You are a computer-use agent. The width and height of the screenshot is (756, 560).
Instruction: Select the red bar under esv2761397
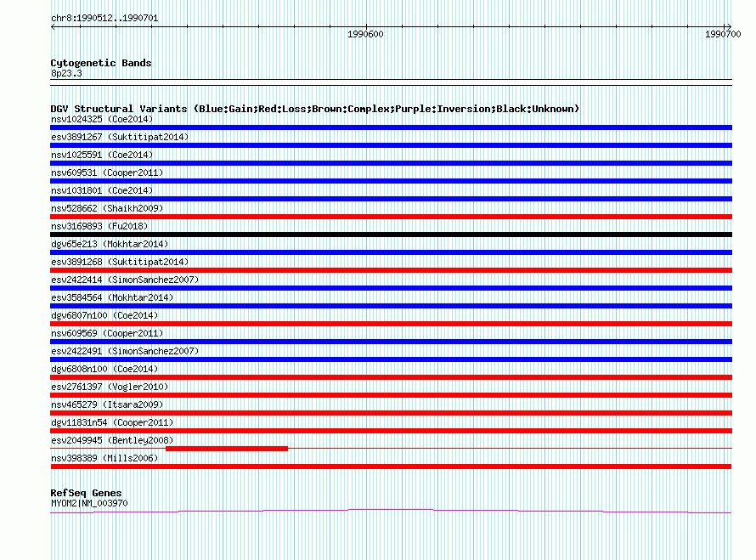click(391, 395)
